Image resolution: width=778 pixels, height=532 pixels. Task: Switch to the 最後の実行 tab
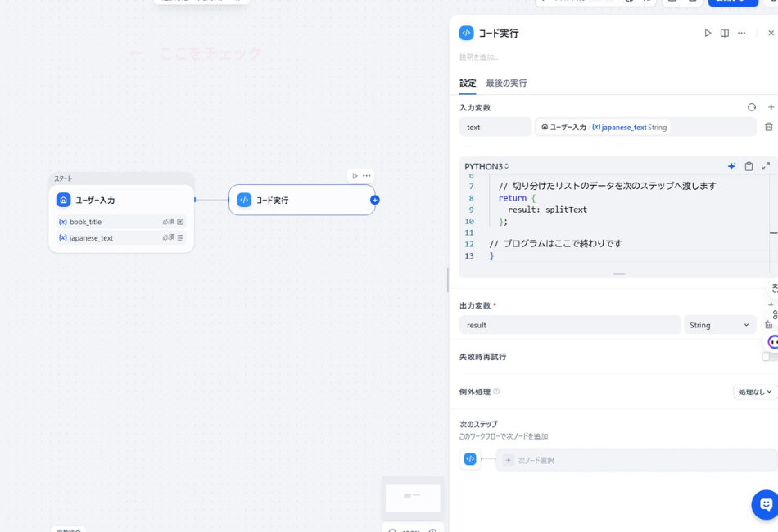[506, 83]
